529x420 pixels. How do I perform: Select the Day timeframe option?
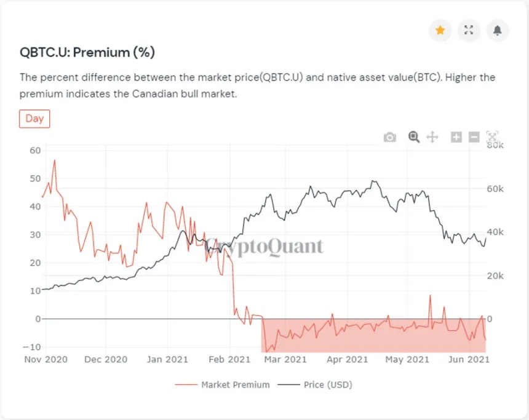(x=34, y=119)
